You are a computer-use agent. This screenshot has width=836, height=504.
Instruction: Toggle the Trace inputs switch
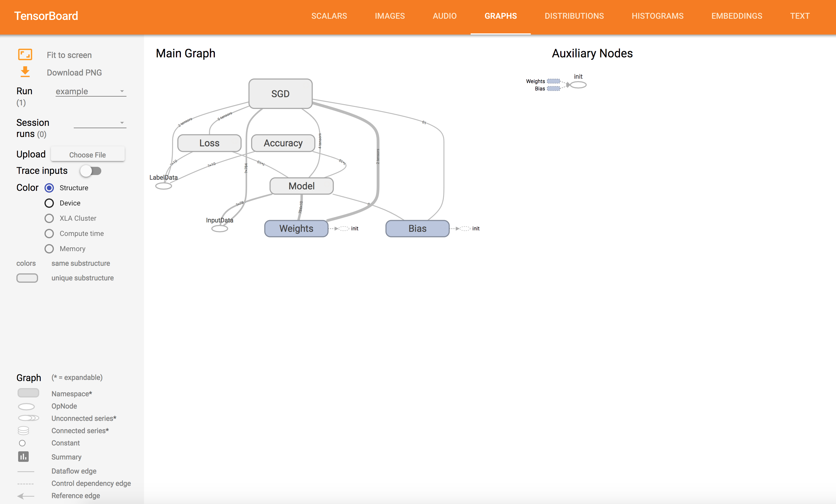[x=91, y=171]
